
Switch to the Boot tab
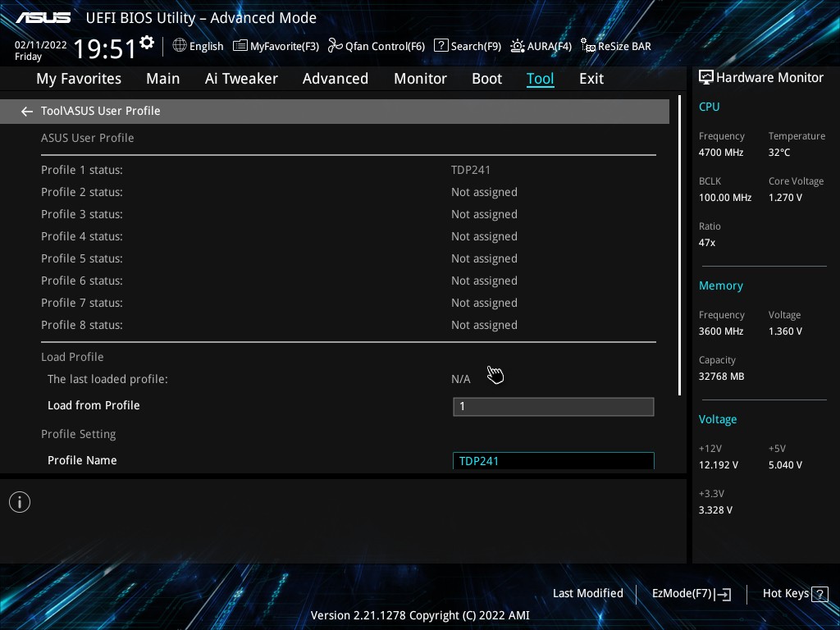[x=487, y=79]
